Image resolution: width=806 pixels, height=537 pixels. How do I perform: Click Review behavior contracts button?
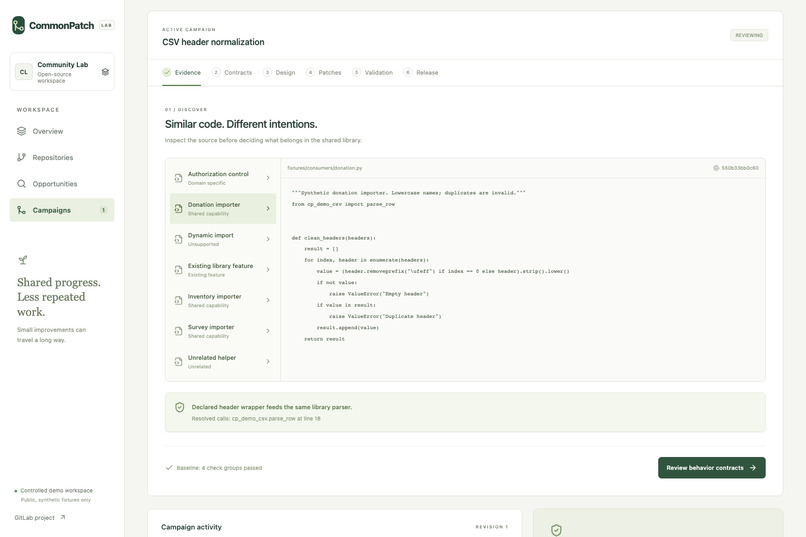[x=711, y=468]
